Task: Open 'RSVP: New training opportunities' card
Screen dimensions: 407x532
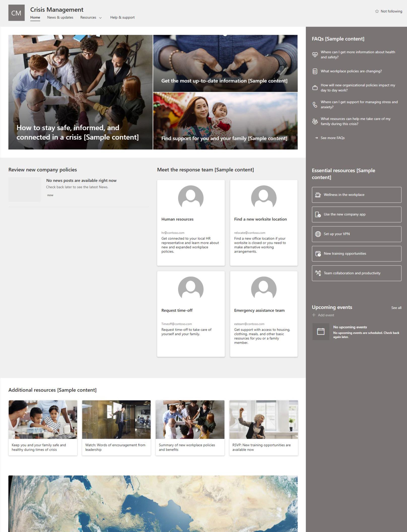Action: [263, 428]
